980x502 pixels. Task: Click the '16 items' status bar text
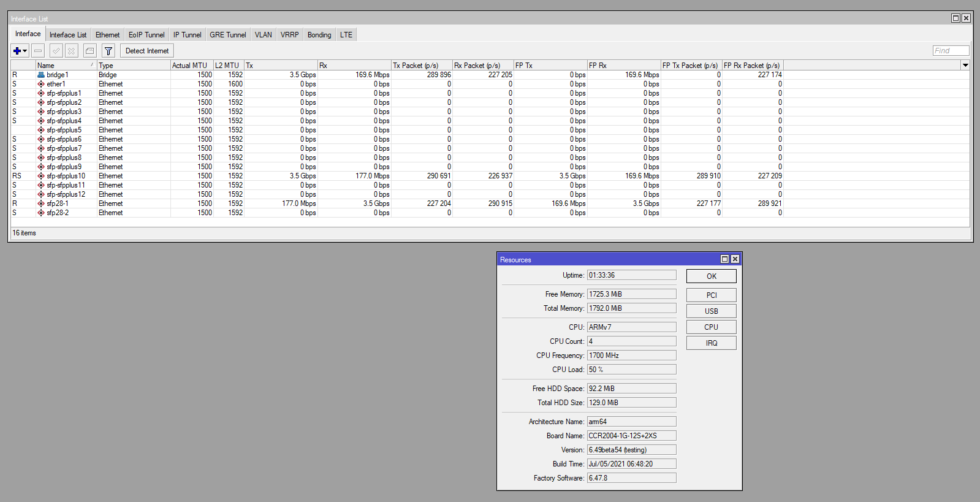[25, 233]
